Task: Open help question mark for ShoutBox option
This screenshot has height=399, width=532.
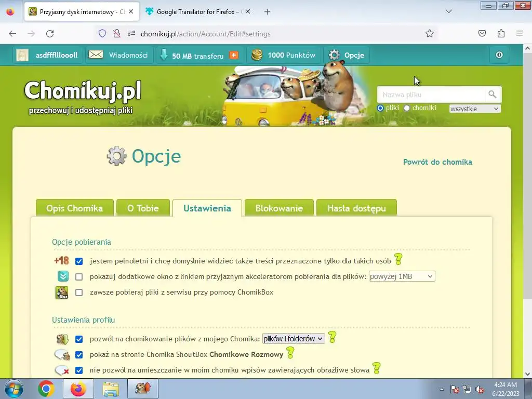Action: coord(290,353)
